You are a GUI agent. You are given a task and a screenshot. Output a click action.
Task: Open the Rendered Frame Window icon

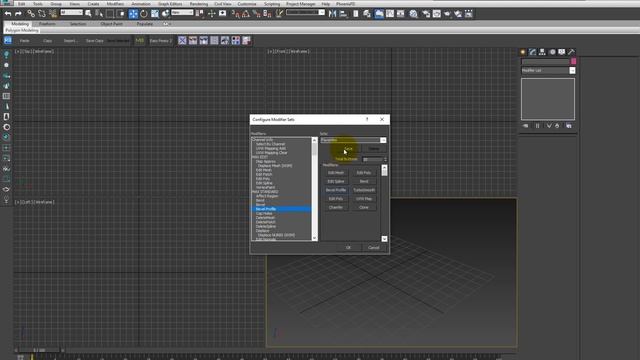pyautogui.click(x=437, y=14)
